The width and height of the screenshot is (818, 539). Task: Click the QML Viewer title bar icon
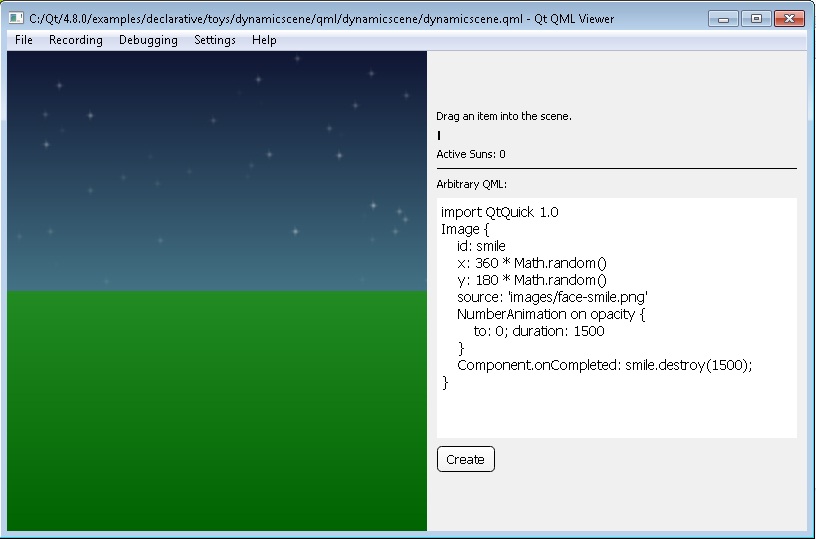16,18
